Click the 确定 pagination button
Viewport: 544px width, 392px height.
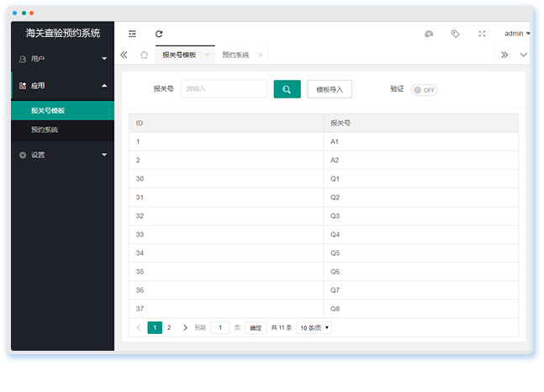click(x=256, y=327)
